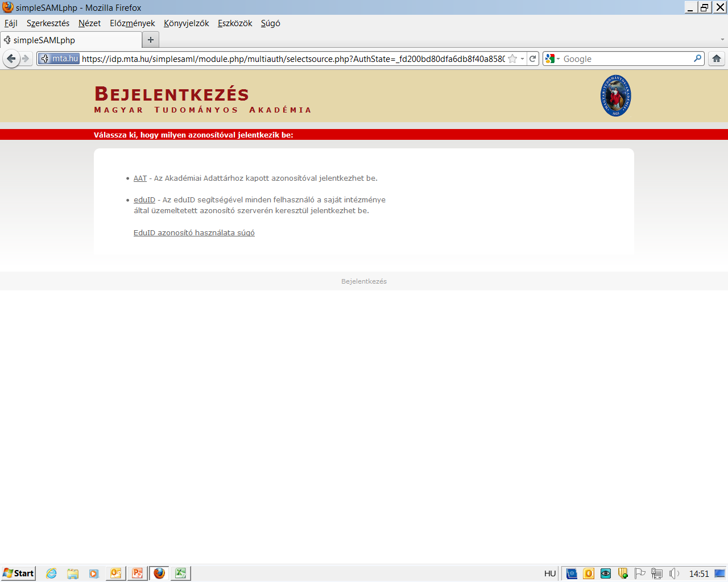
Task: Click the security shield tray icon
Action: [623, 573]
